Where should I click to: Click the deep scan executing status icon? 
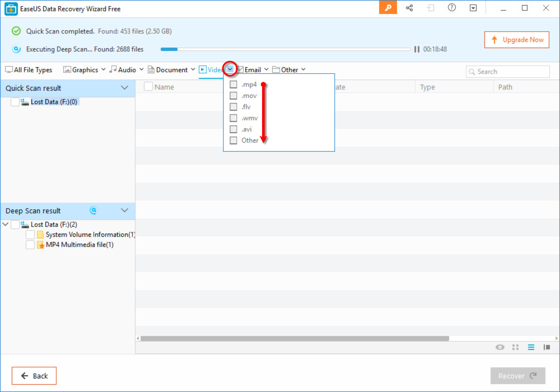pos(16,49)
